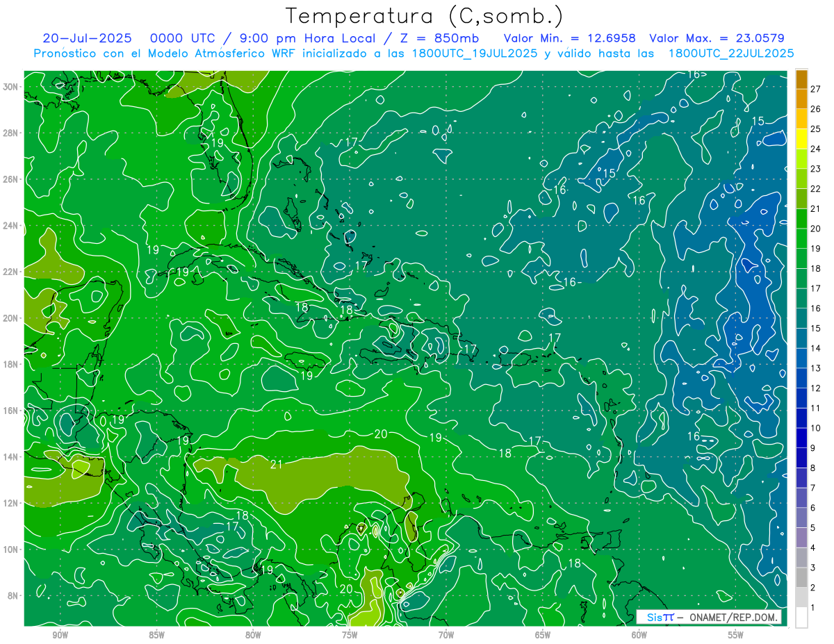Click legend value "2" on the colorbar
This screenshot has width=834, height=644.
pyautogui.click(x=813, y=588)
